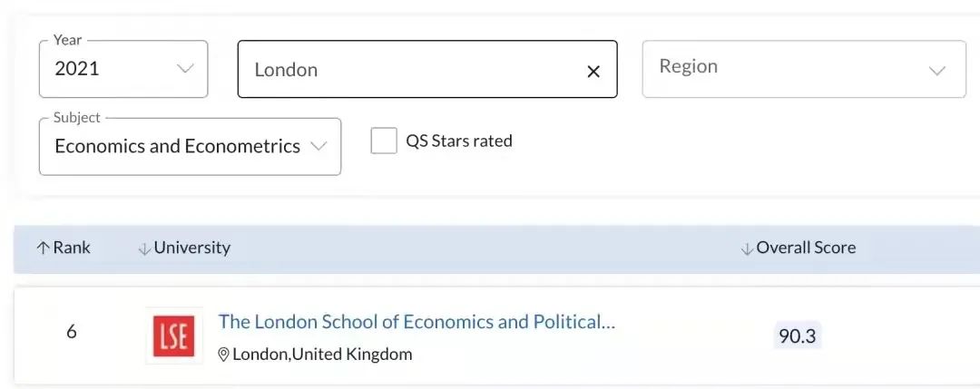Viewport: 980px width, 389px height.
Task: Click the down arrow beside Overall Score
Action: tap(747, 248)
